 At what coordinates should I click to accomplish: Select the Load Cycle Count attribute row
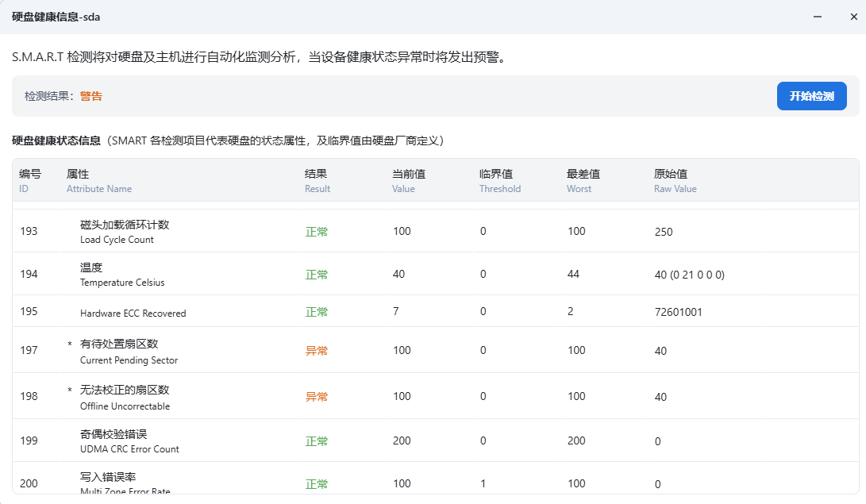coord(436,231)
